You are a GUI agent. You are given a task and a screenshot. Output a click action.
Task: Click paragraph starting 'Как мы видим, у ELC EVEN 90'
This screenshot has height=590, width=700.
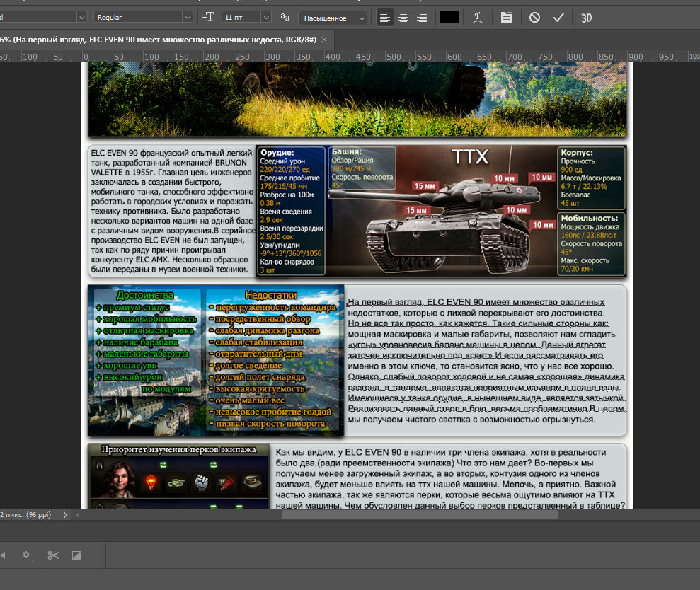pos(450,478)
